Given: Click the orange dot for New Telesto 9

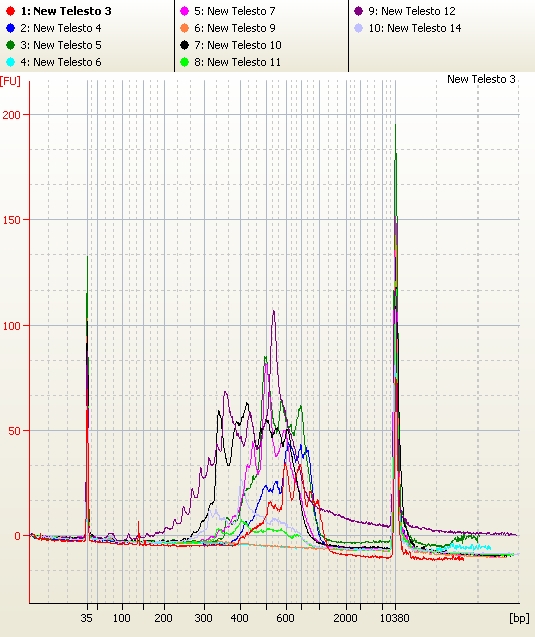Looking at the screenshot, I should (184, 28).
